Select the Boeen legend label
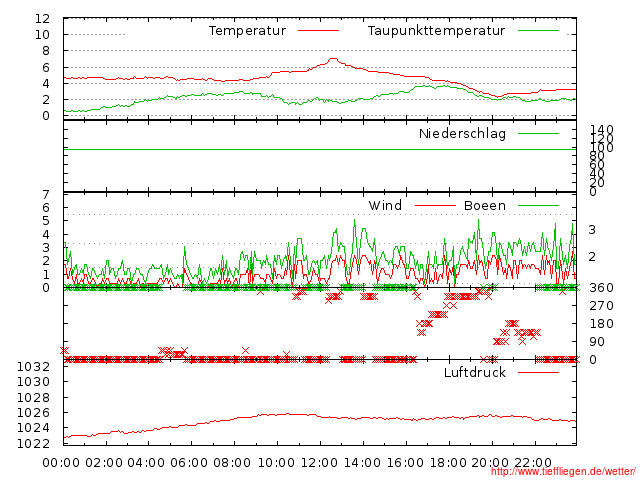This screenshot has width=640, height=480. (485, 205)
